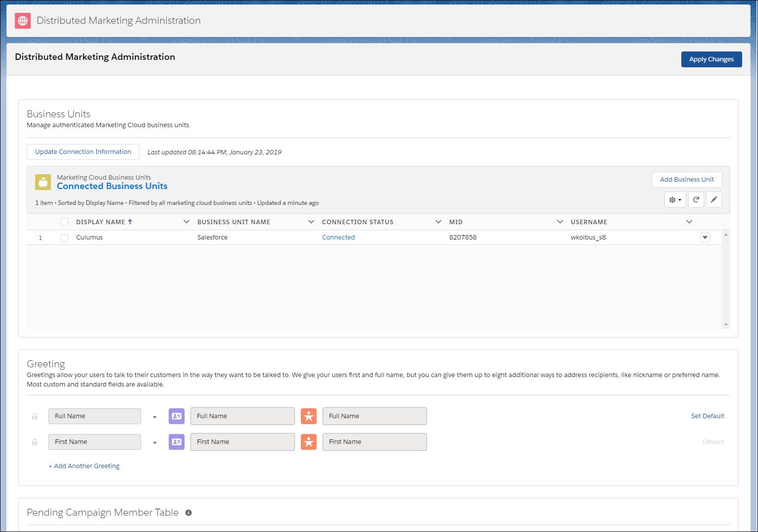
Task: Click the orange campaign member icon beside First Name
Action: point(308,442)
